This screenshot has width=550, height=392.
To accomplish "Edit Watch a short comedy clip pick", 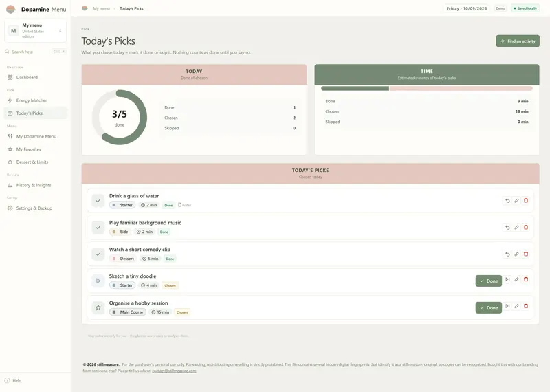I will [x=516, y=254].
